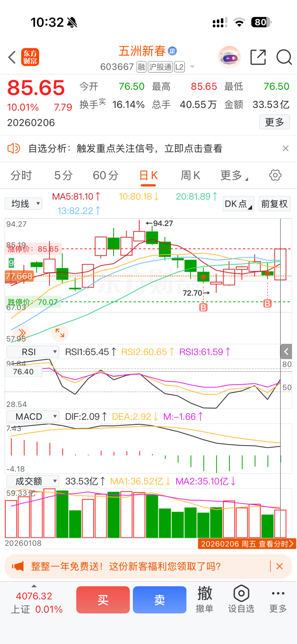Tap the red 买 buy button
The height and width of the screenshot is (644, 297).
103,600
